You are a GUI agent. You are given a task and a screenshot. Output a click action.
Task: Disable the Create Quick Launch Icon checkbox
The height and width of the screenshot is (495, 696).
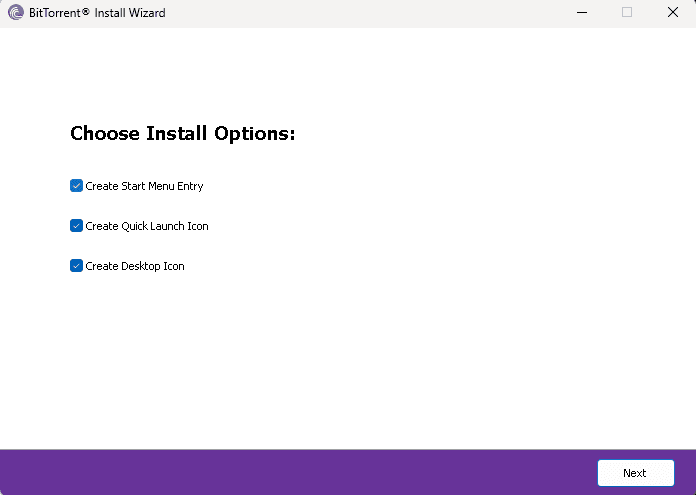(76, 226)
